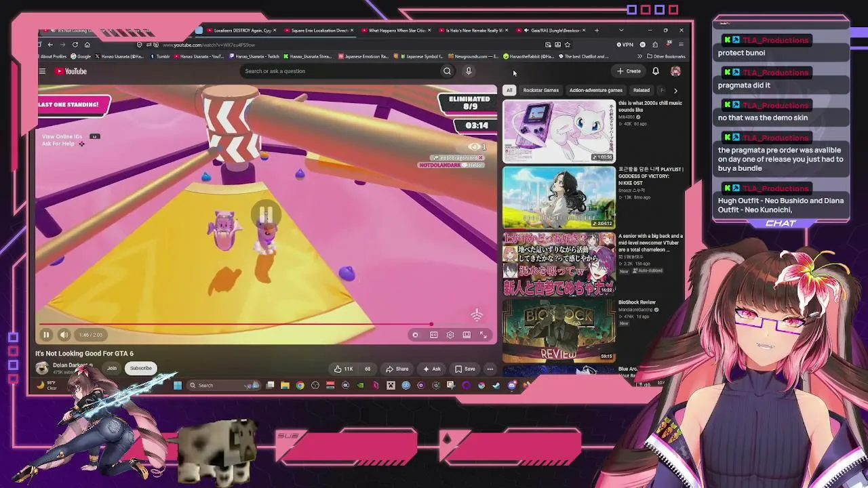
Task: Mute the video player volume
Action: point(64,335)
